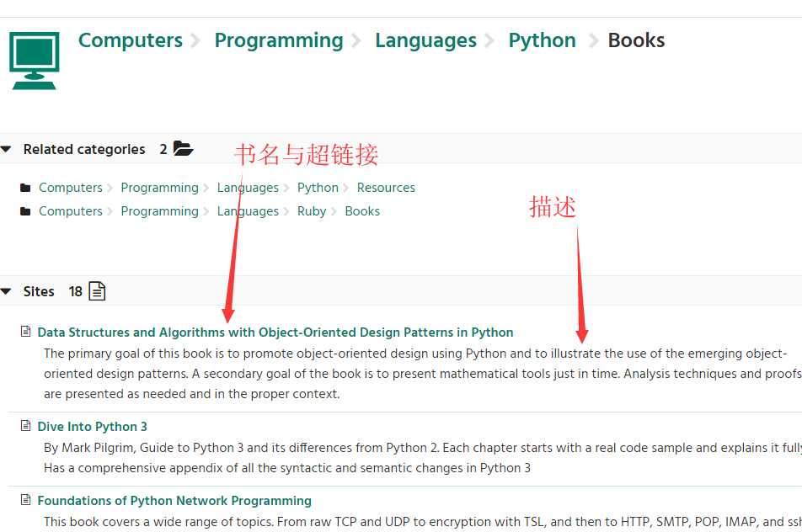Collapse the Related categories section triangle
This screenshot has height=532, width=802.
point(6,149)
